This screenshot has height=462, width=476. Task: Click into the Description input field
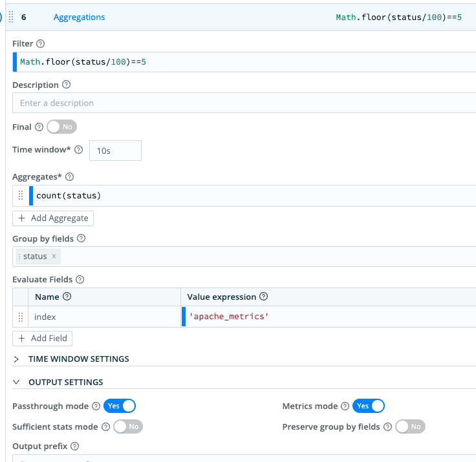click(x=244, y=103)
